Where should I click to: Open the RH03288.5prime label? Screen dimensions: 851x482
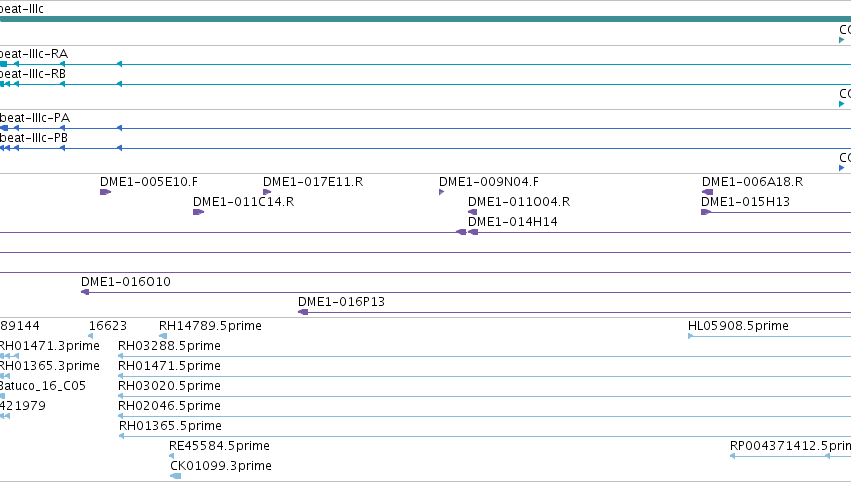click(169, 346)
